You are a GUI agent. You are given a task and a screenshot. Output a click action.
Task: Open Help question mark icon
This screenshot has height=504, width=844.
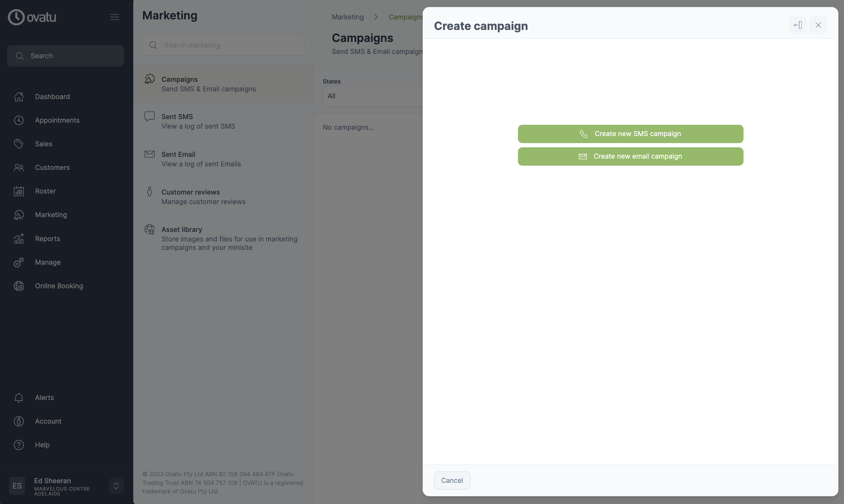click(19, 445)
